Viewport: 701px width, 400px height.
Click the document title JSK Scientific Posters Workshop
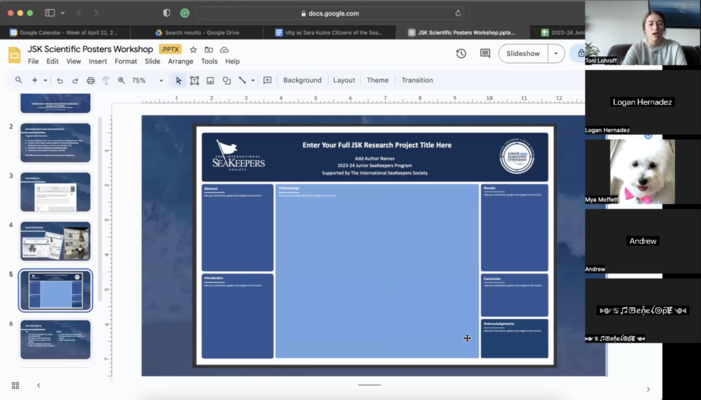[x=90, y=49]
